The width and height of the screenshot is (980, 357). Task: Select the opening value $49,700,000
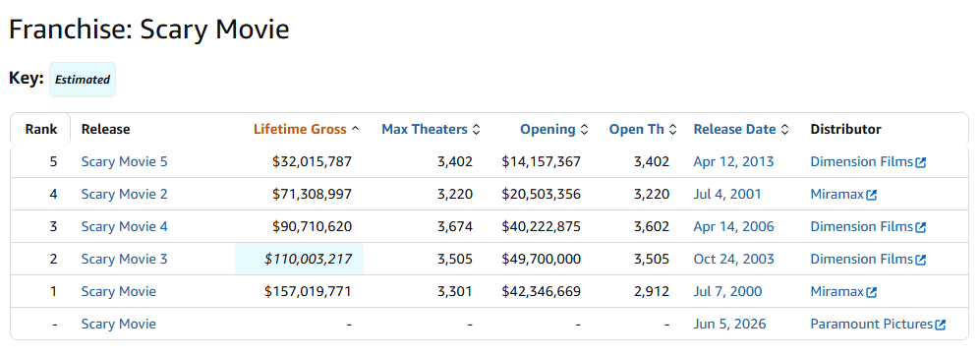click(542, 259)
